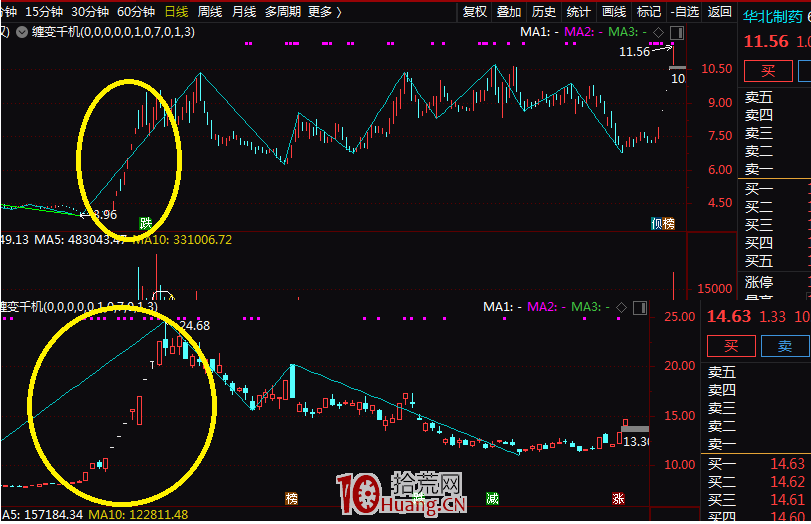Image resolution: width=811 pixels, height=524 pixels.
Task: Click the 11.56 quote price in side panel
Action: tap(766, 41)
